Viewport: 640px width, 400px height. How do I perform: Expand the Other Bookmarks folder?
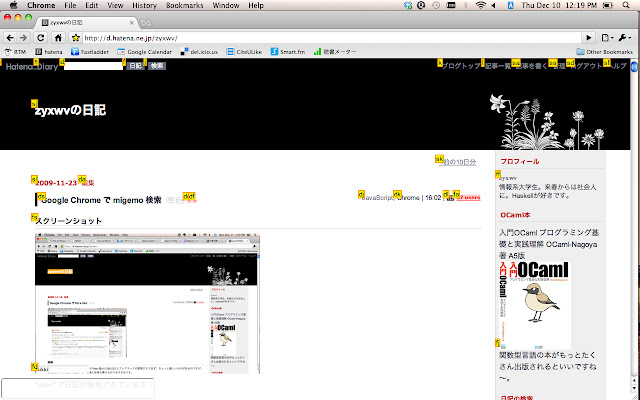(x=604, y=52)
